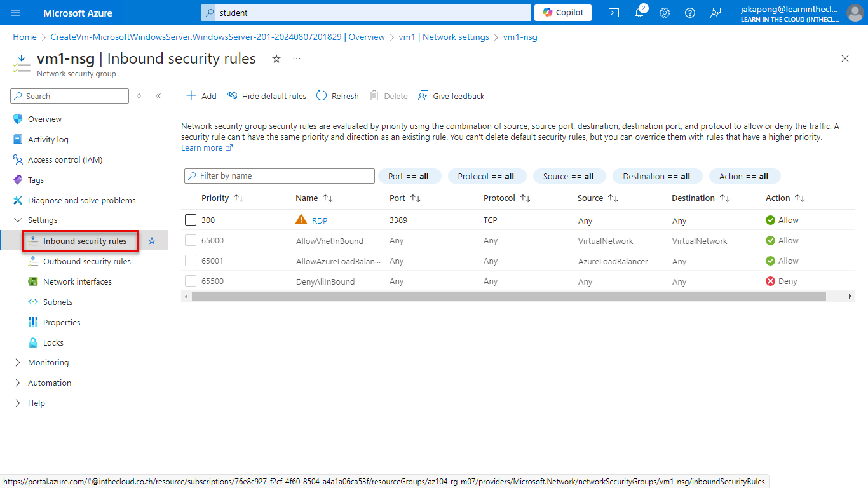The image size is (868, 488).
Task: Open Diagnose and solve problems
Action: pos(81,200)
